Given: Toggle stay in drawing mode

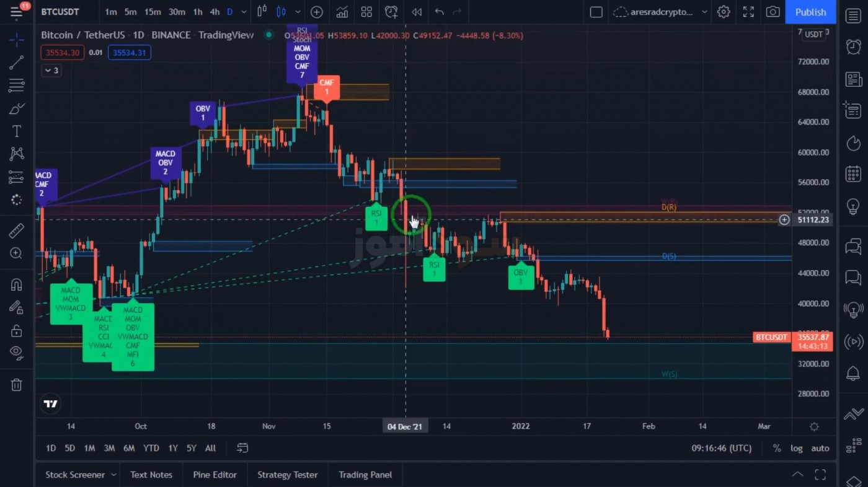Looking at the screenshot, I should pos(17,307).
